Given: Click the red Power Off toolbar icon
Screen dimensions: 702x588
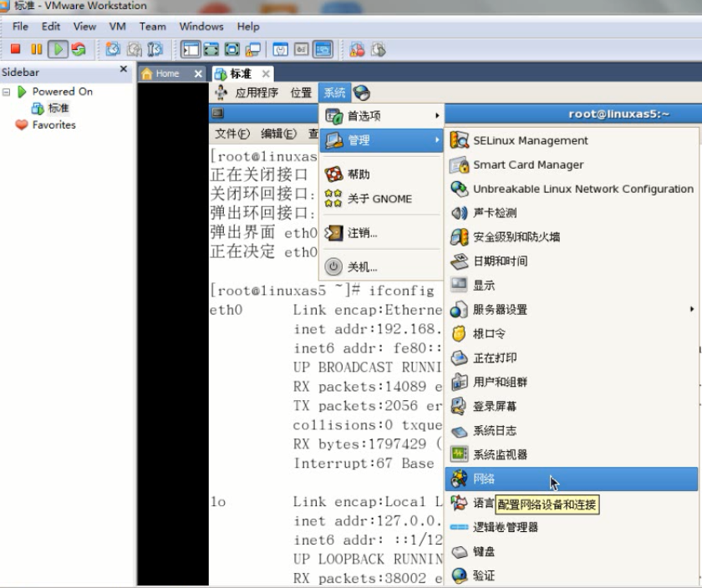Looking at the screenshot, I should (x=15, y=48).
